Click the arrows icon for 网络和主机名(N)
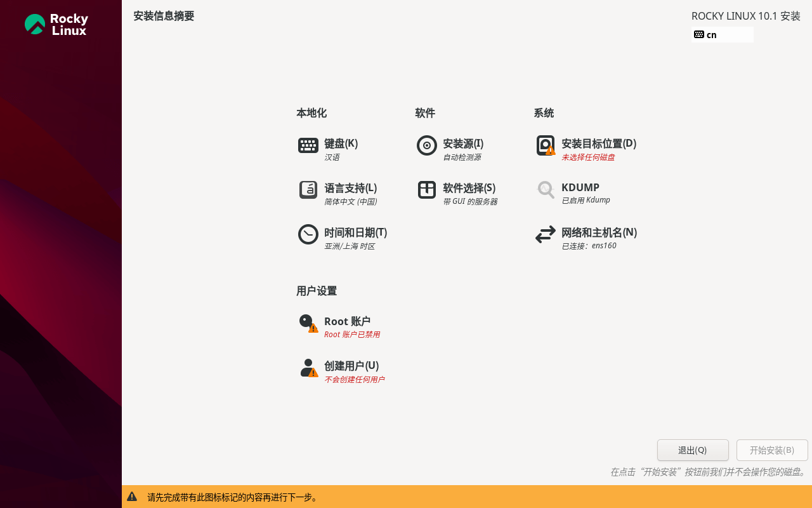This screenshot has height=508, width=812. pyautogui.click(x=546, y=234)
